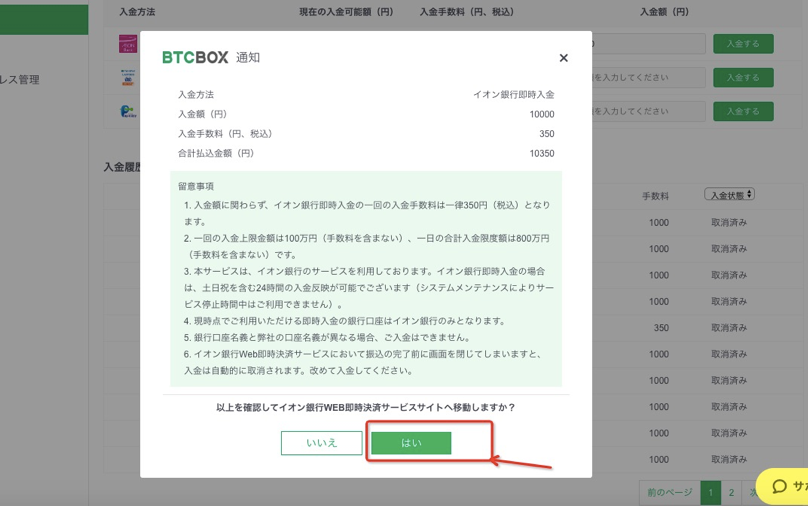Click the third row deposit amount field
The width and height of the screenshot is (808, 506).
point(649,111)
